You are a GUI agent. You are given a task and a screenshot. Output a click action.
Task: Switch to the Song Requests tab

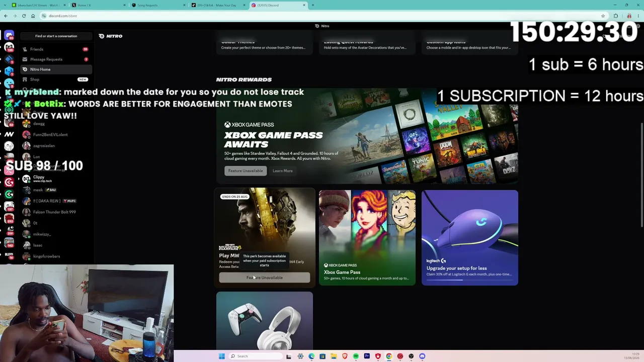[157, 5]
